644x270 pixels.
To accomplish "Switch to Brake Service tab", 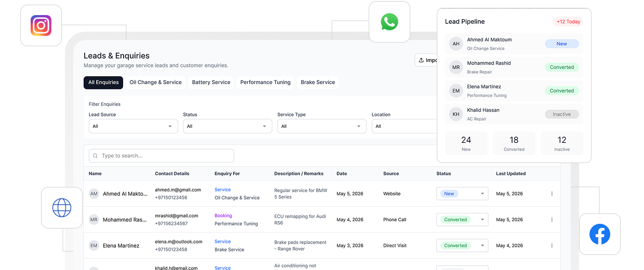I will pyautogui.click(x=318, y=83).
